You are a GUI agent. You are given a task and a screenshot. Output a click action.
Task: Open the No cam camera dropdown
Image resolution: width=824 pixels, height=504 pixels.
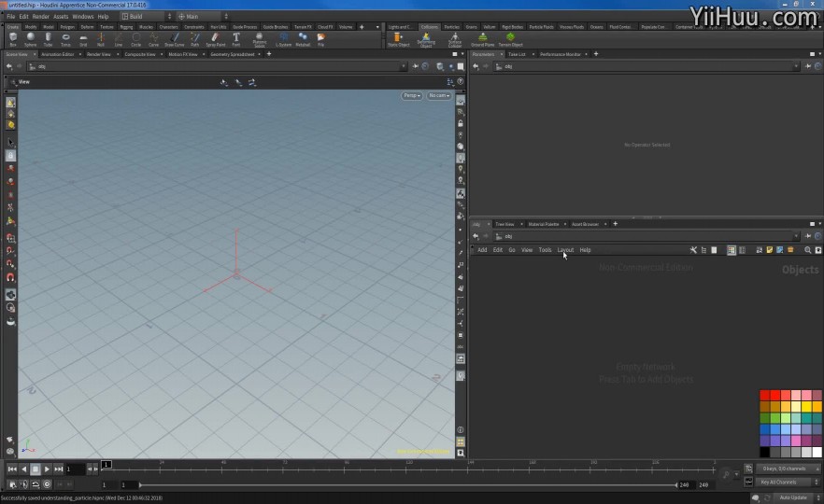pos(439,95)
